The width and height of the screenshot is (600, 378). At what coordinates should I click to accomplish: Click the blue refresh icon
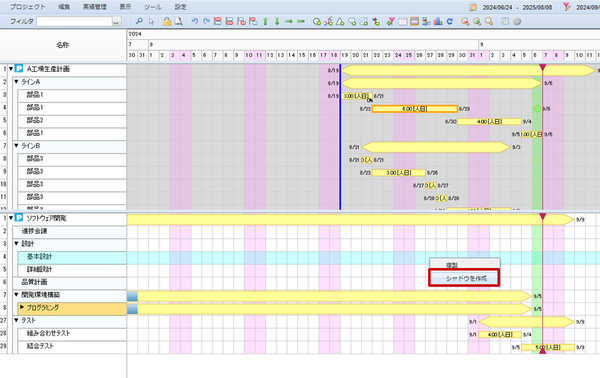(450, 21)
